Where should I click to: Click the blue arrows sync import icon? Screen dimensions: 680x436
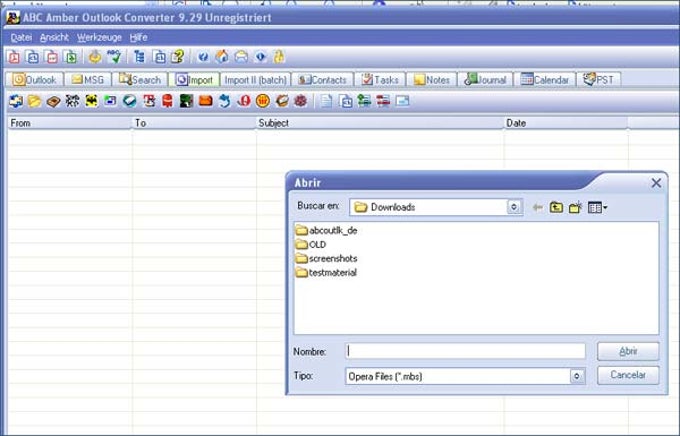click(x=16, y=101)
